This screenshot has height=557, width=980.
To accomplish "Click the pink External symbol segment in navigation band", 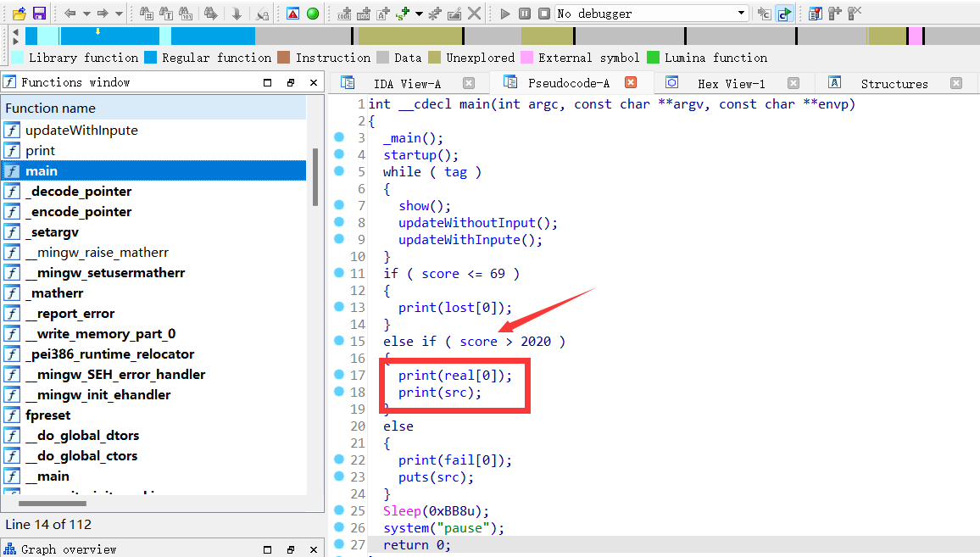I will click(x=915, y=36).
